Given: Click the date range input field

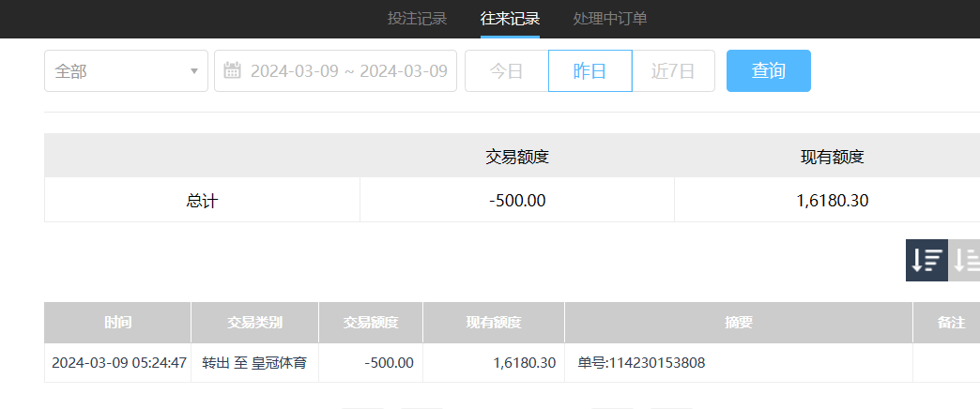Looking at the screenshot, I should [348, 71].
